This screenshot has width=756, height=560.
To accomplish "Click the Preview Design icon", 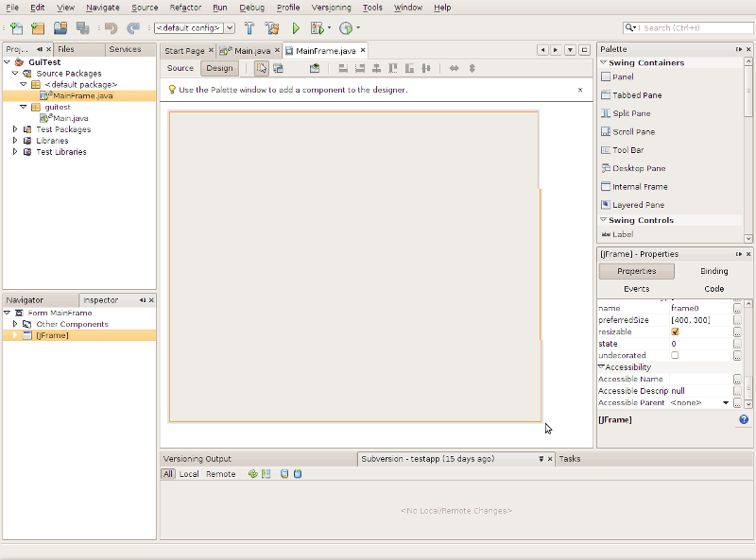I will coord(315,68).
